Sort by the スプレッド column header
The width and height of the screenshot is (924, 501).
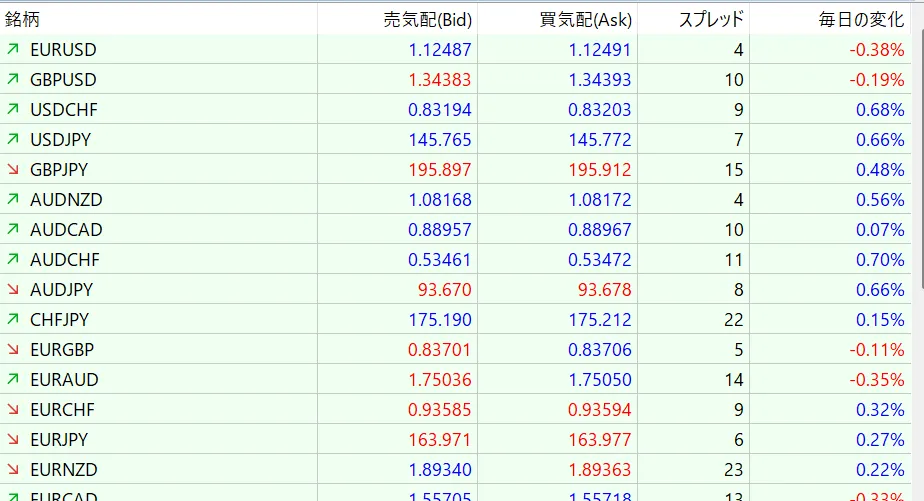point(694,19)
